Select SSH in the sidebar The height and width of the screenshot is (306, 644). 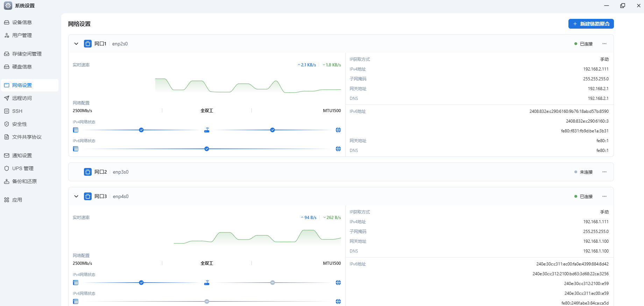pos(17,111)
